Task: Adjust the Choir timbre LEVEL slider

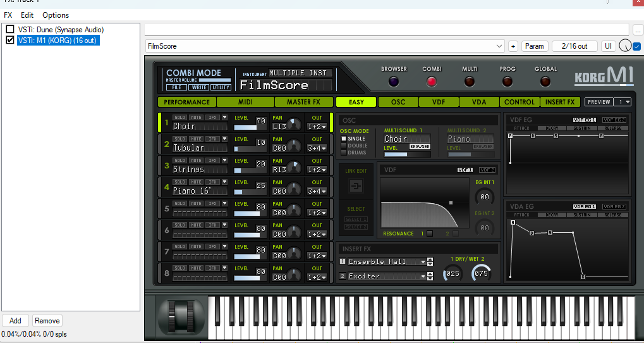Action: [x=250, y=127]
